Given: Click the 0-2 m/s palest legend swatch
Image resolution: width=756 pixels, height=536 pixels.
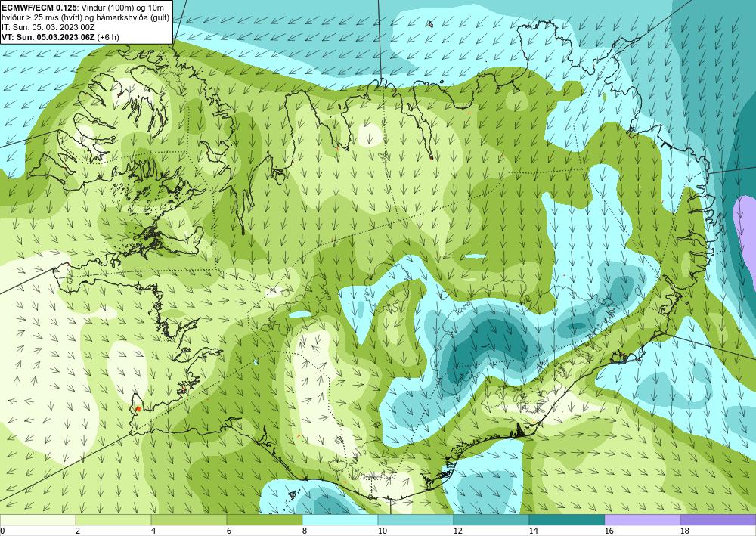Looking at the screenshot, I should [38, 519].
